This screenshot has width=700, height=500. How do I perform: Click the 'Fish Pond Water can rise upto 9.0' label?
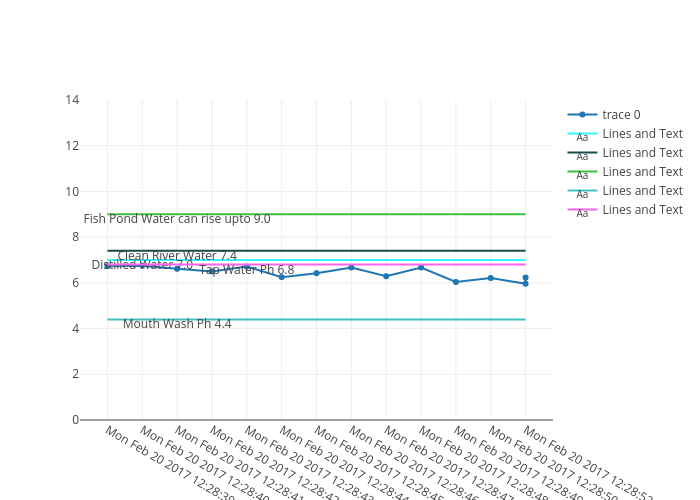pos(177,219)
